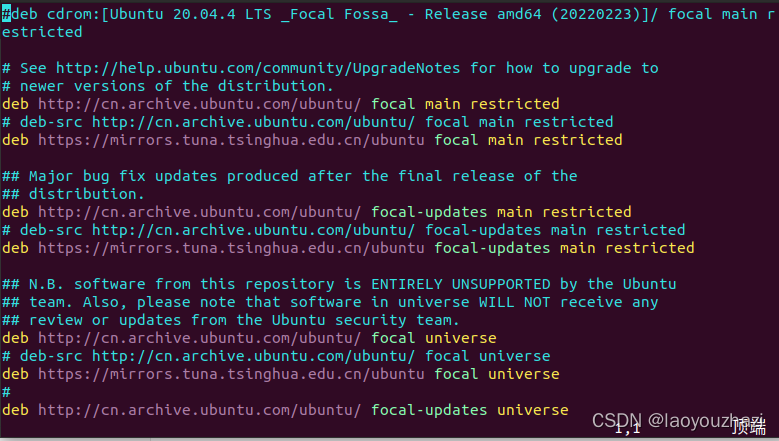Click tsinghua mirror URL on 'focal universe' line

click(231, 374)
